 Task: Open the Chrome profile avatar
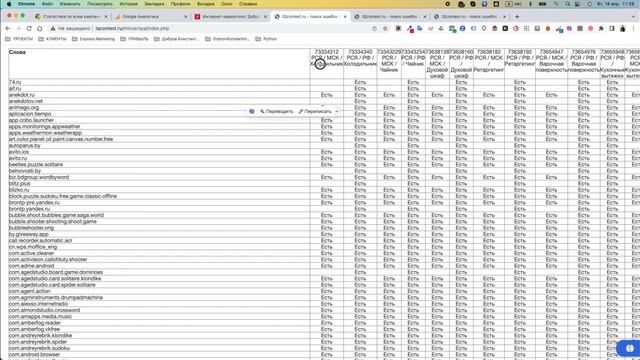point(622,29)
